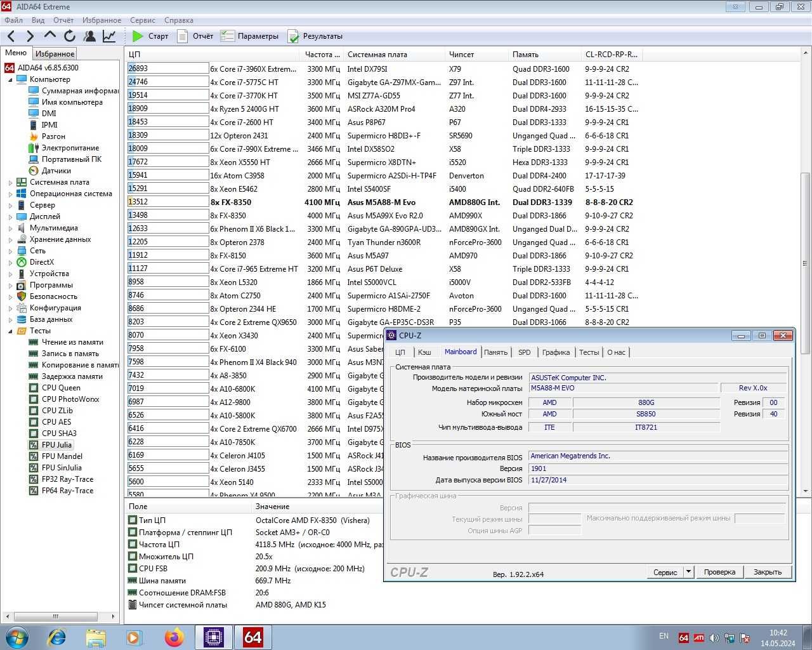Open Результаты in the toolbar
The height and width of the screenshot is (650, 812).
point(315,36)
